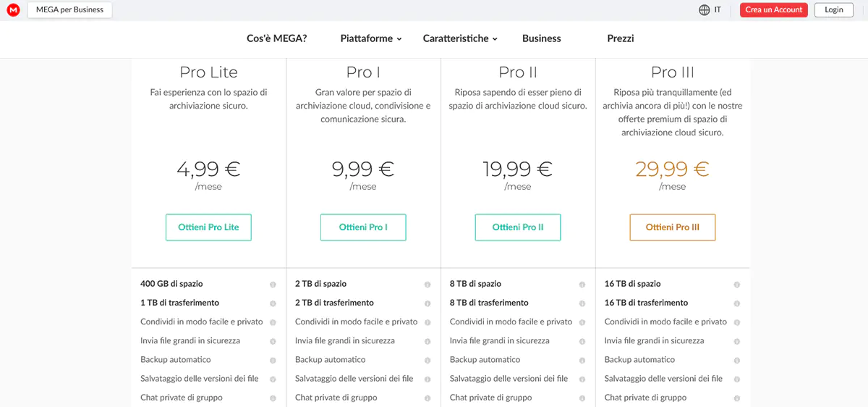The image size is (868, 407).
Task: Click info icon for Pro I 2 TB di trasferimento
Action: tap(427, 303)
